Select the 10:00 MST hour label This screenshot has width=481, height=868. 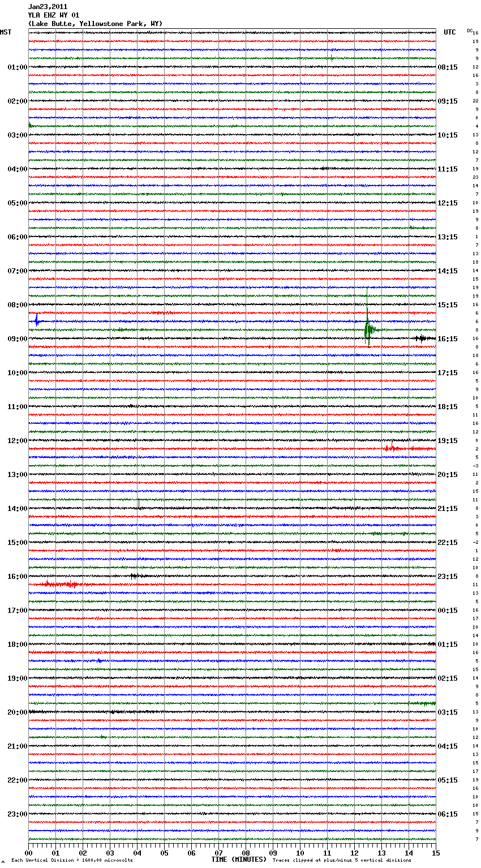coord(18,373)
